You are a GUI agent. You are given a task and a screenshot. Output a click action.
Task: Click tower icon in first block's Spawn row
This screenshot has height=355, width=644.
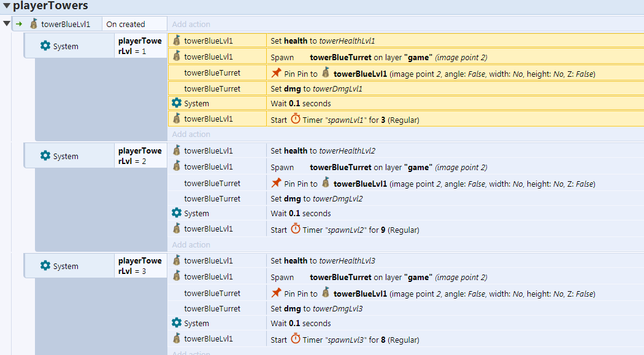tap(177, 56)
